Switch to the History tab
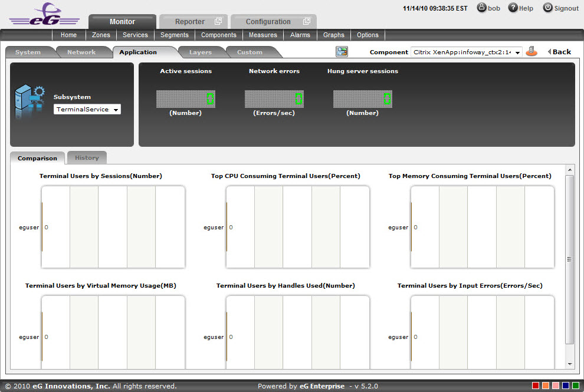Viewport: 584px width, 392px height. 87,158
